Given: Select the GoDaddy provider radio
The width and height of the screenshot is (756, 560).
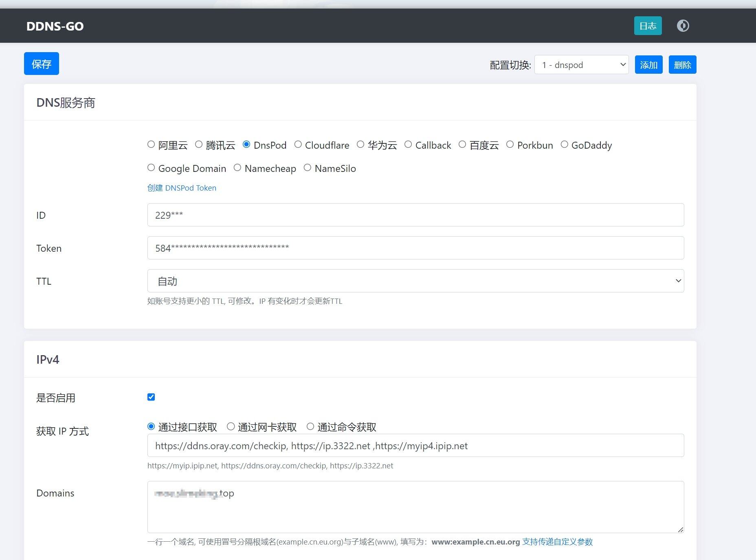Looking at the screenshot, I should (x=565, y=144).
